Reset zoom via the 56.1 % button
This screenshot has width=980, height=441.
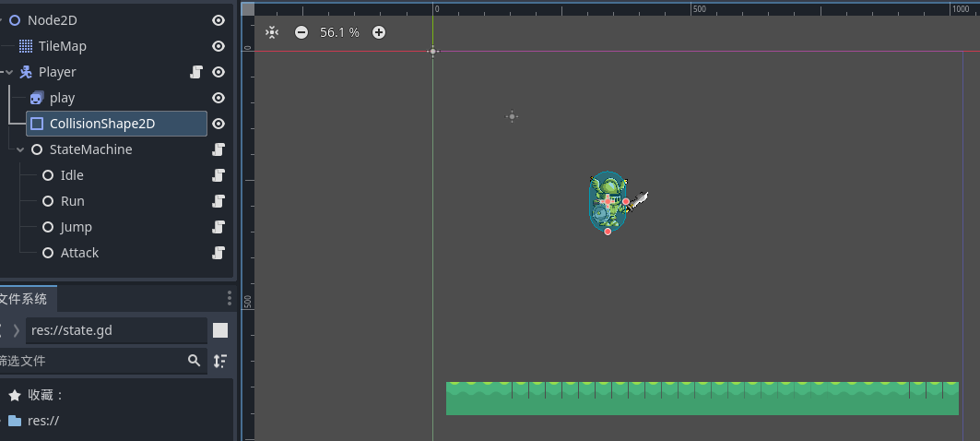339,32
